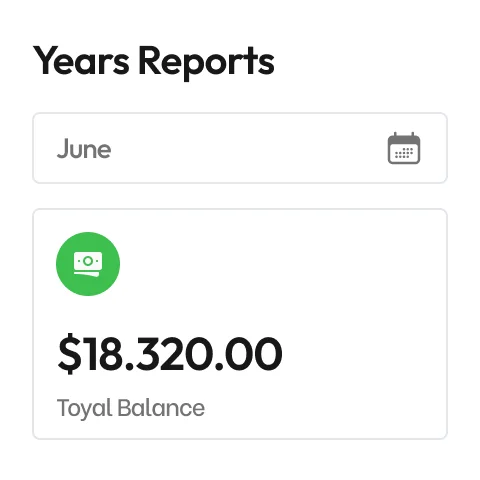This screenshot has width=480, height=480.
Task: Open the date picker via calendar glyph
Action: point(404,148)
